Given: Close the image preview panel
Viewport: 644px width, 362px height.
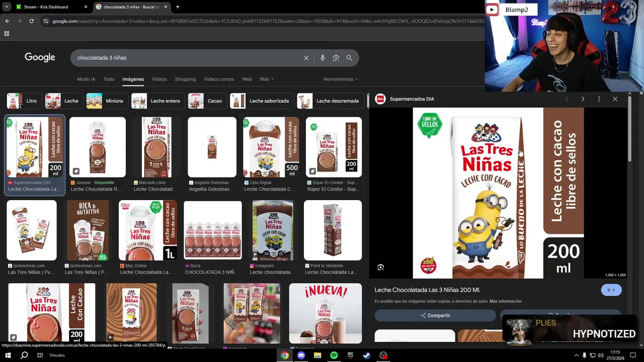Looking at the screenshot, I should coord(615,99).
